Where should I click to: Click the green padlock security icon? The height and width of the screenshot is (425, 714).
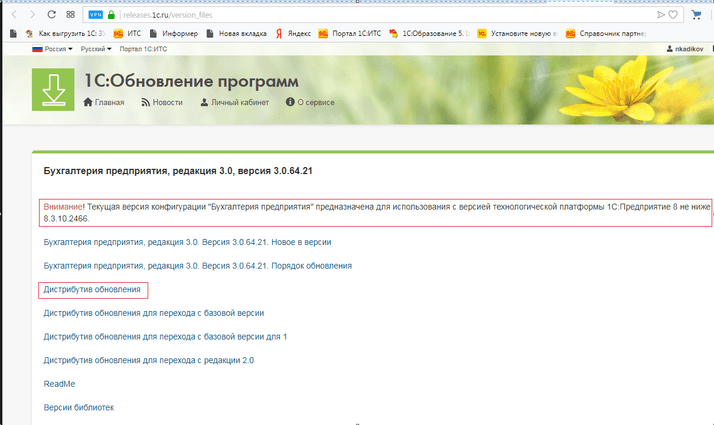(x=111, y=15)
